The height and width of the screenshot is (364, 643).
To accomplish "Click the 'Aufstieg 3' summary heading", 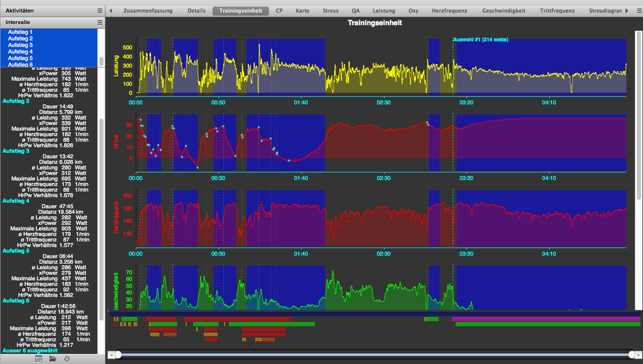I will pos(16,151).
